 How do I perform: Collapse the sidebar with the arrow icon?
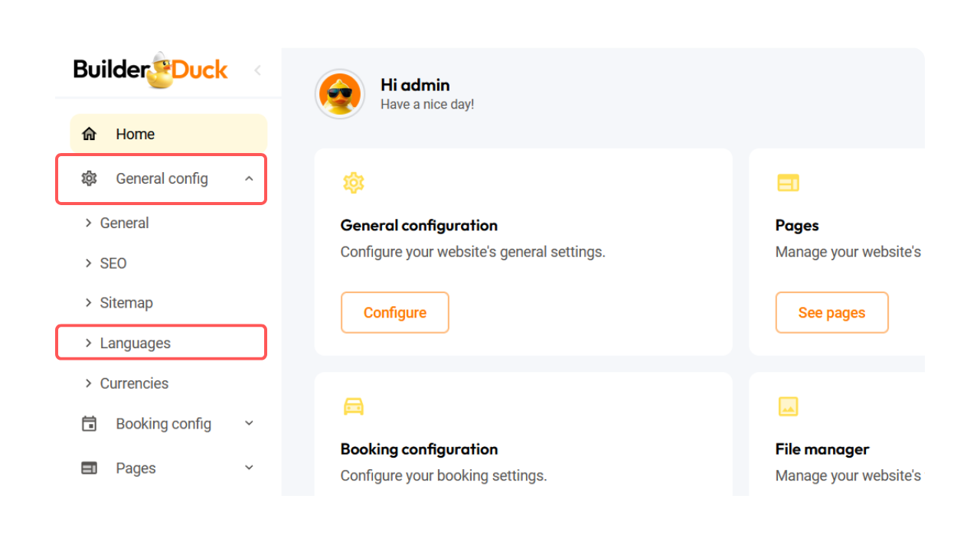(x=257, y=70)
